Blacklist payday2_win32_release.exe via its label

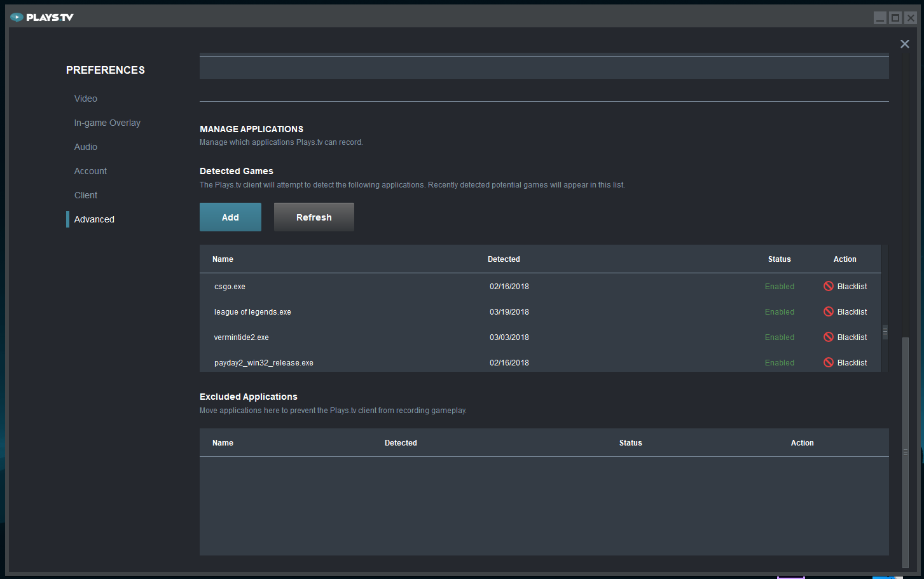[852, 363]
